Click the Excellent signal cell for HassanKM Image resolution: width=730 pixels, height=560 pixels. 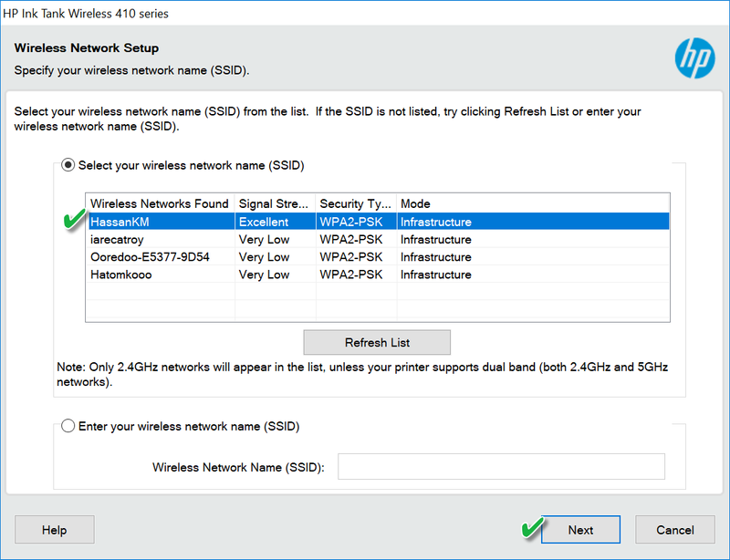pos(276,222)
